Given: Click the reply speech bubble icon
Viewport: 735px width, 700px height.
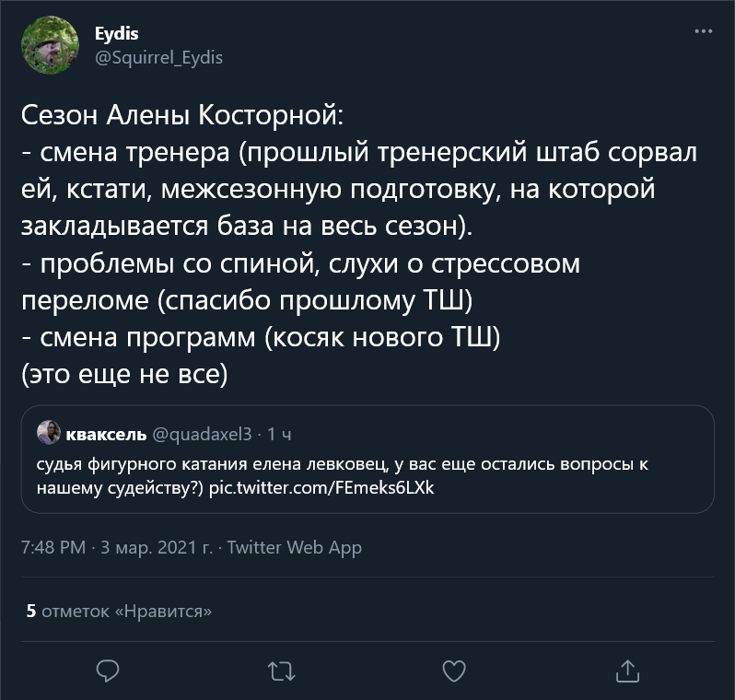Looking at the screenshot, I should point(108,670).
